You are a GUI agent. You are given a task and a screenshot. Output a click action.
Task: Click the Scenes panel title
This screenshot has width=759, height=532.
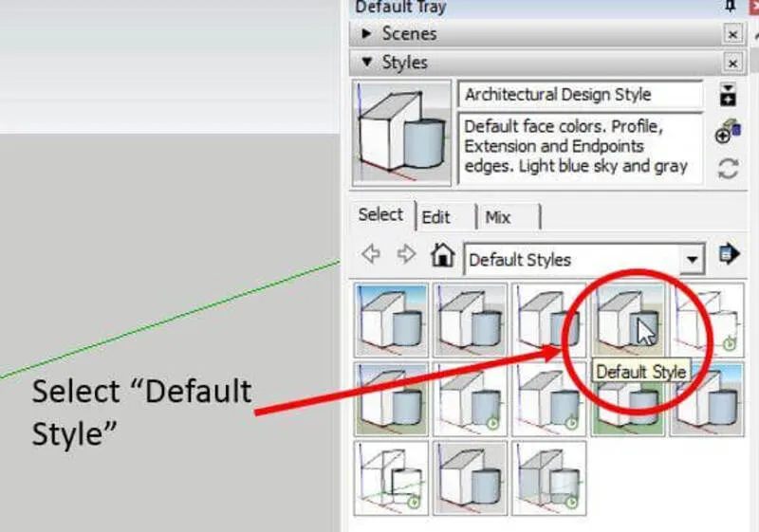coord(409,33)
